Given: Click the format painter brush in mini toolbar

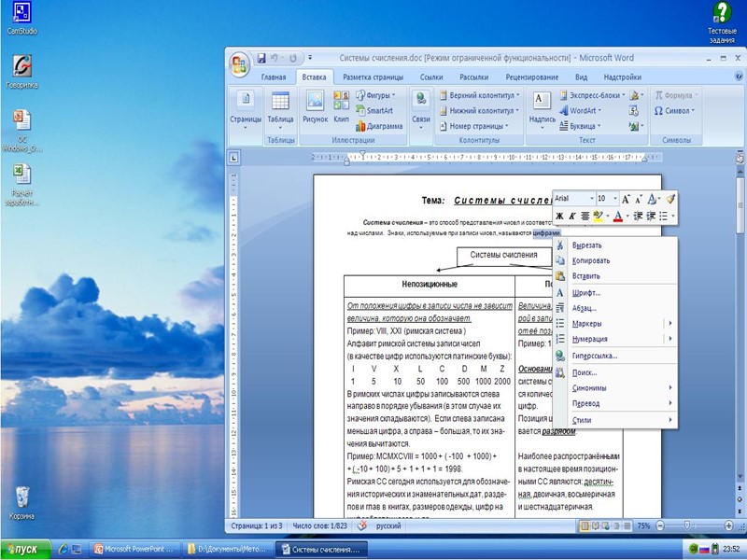Looking at the screenshot, I should coord(670,199).
